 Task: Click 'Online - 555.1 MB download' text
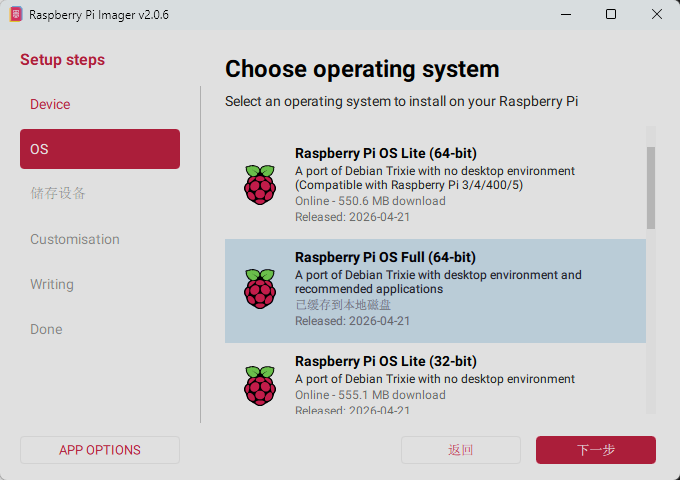pos(370,395)
